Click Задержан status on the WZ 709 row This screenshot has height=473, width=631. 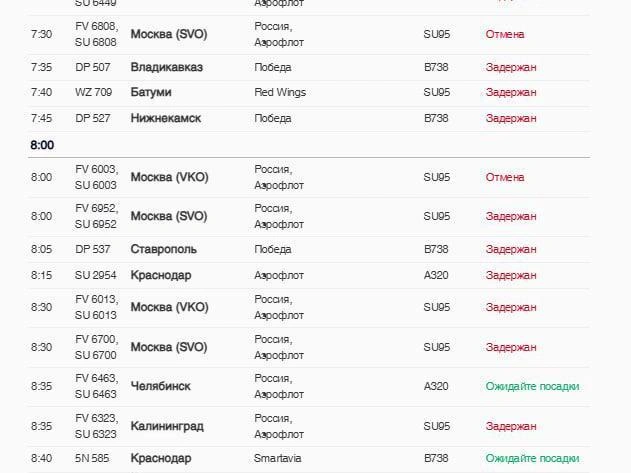(x=511, y=92)
